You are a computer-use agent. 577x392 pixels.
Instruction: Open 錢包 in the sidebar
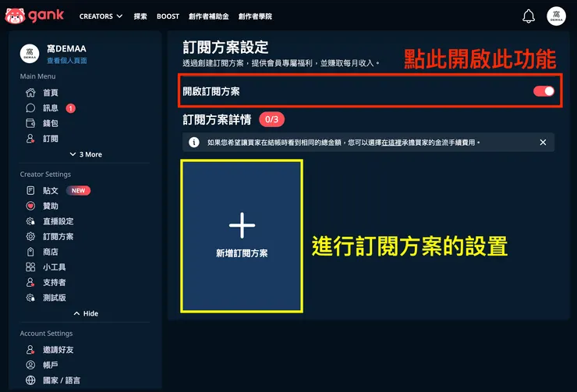pyautogui.click(x=51, y=123)
